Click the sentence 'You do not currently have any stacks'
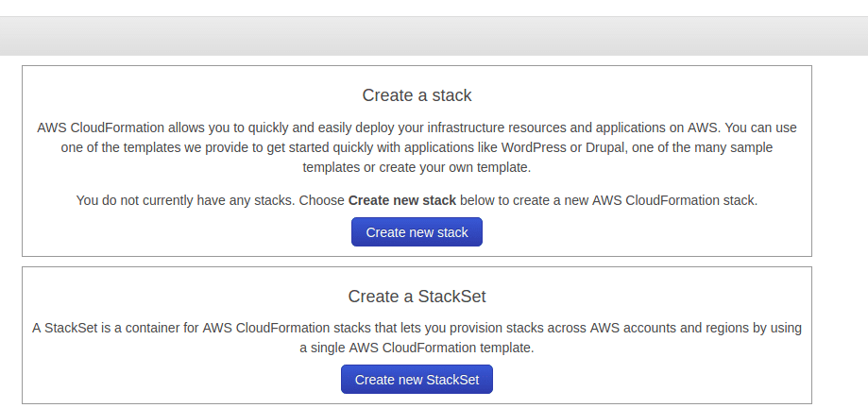This screenshot has height=408, width=868. [x=185, y=200]
